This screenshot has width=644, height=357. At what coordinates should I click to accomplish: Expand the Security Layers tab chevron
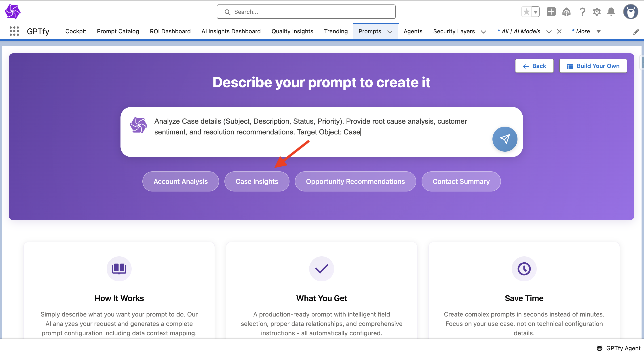[x=484, y=32]
